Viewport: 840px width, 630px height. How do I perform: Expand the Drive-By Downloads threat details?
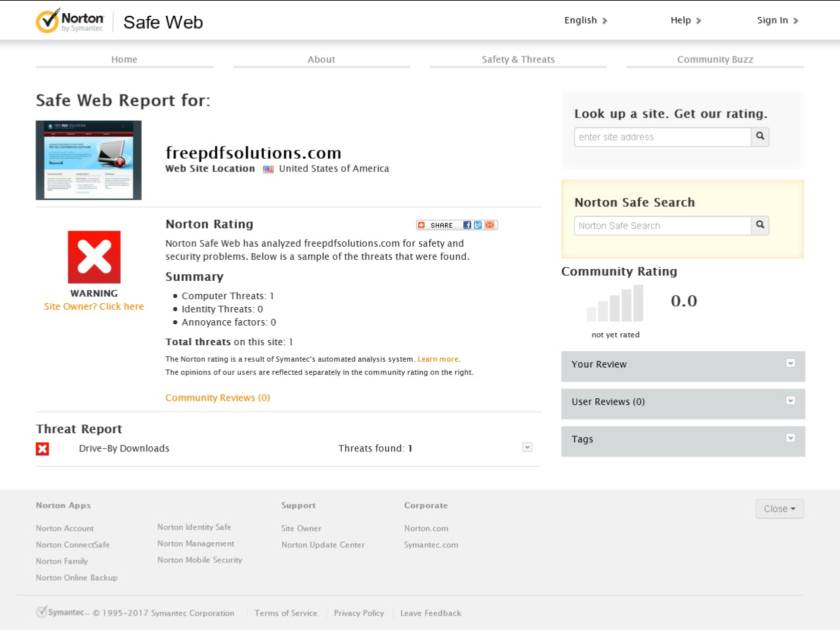tap(527, 446)
